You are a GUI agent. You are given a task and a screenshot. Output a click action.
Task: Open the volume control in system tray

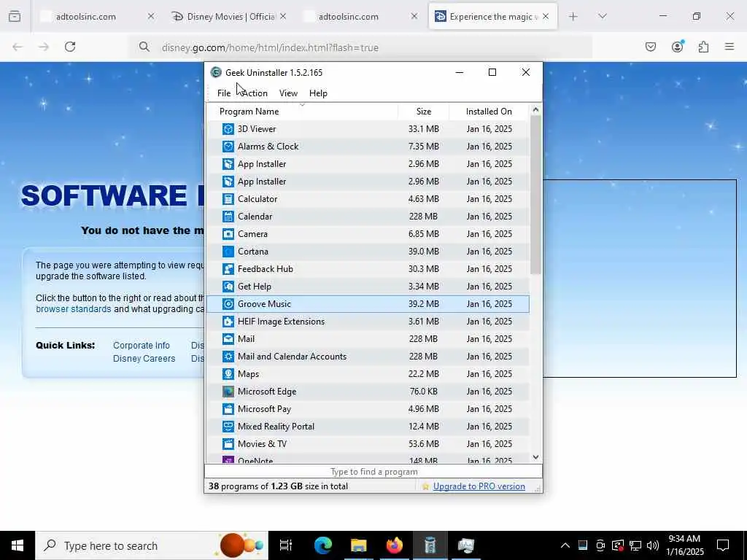tap(652, 545)
